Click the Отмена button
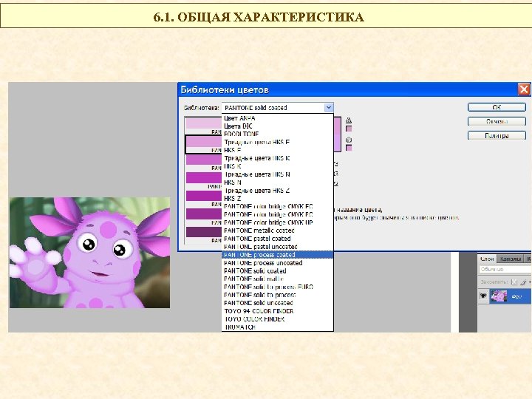The height and width of the screenshot is (399, 532). [x=497, y=121]
